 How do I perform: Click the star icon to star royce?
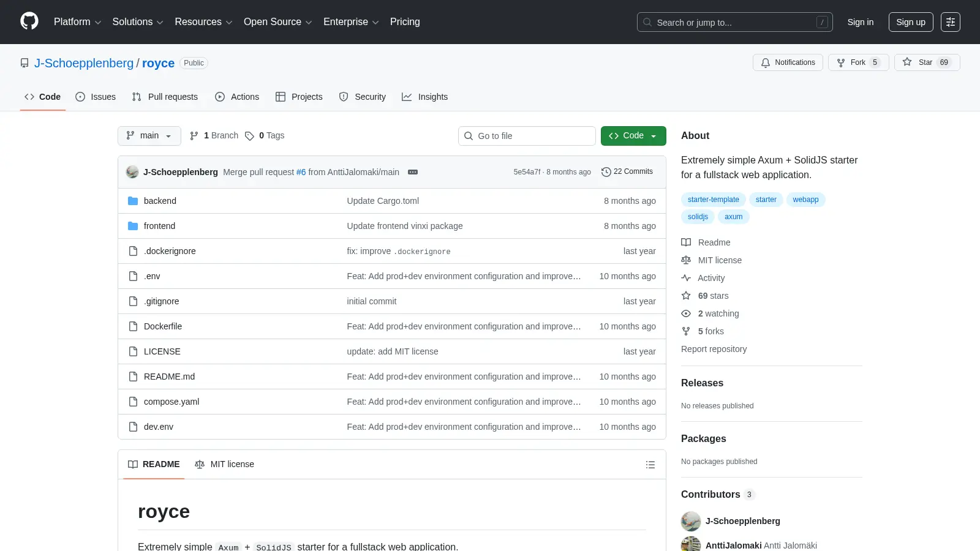[x=907, y=62]
